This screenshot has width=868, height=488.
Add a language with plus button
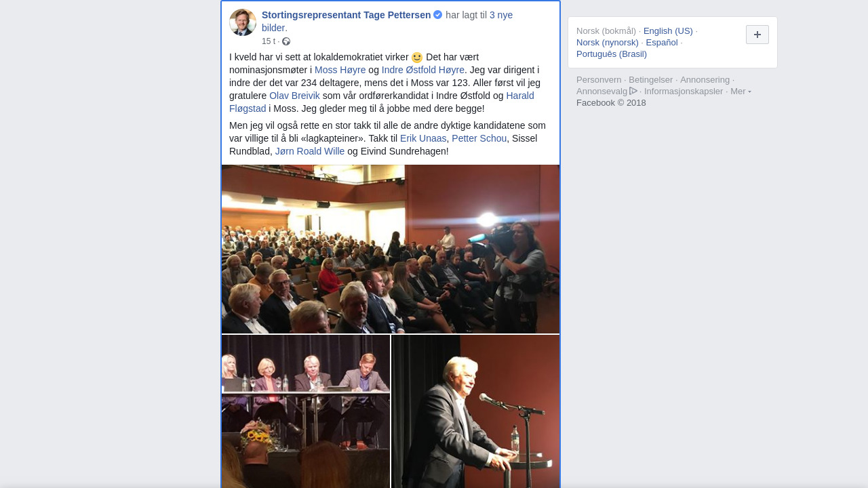point(757,35)
